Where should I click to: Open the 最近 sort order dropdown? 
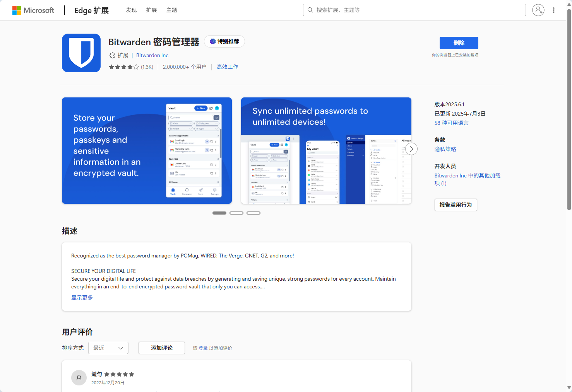coord(108,348)
